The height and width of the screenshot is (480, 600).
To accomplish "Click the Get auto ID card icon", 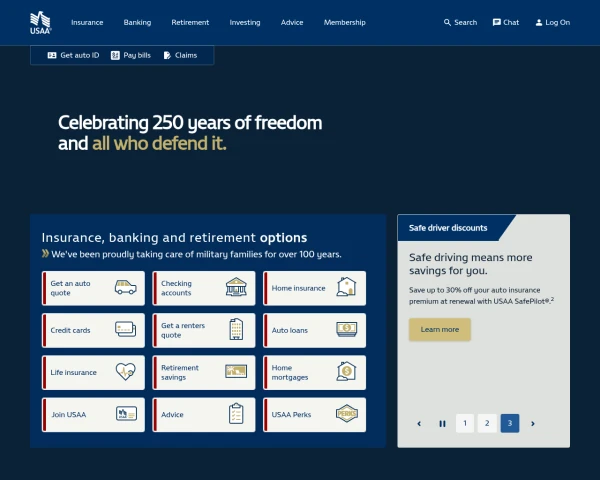I will (52, 56).
